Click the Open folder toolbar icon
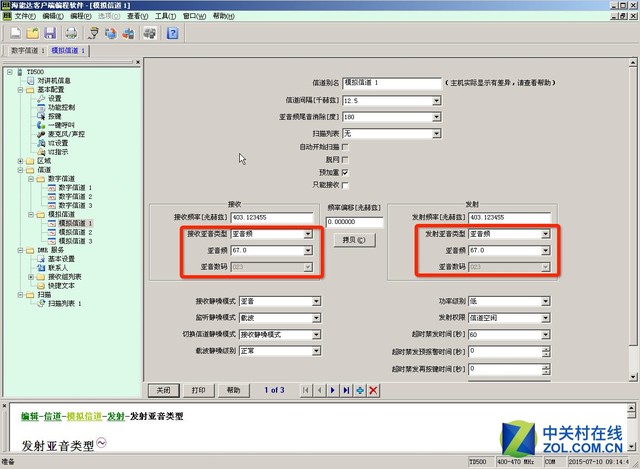Viewport: 640px width, 469px height. [33, 33]
